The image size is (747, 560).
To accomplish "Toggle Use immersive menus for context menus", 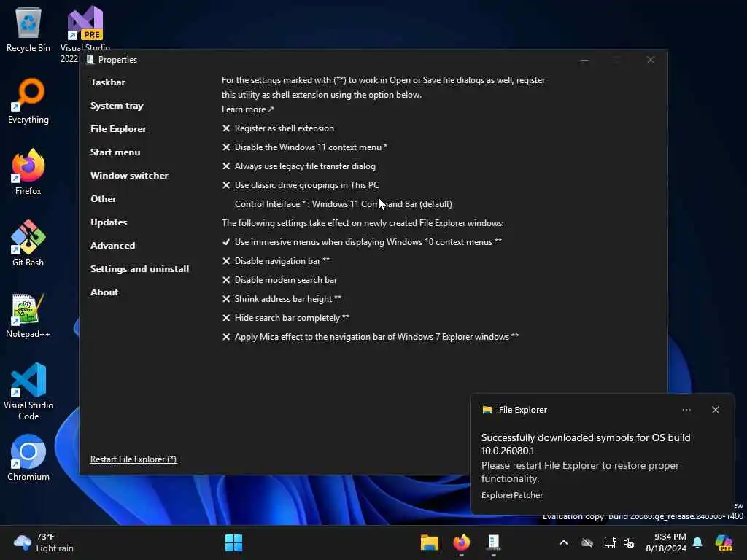I will tap(362, 242).
